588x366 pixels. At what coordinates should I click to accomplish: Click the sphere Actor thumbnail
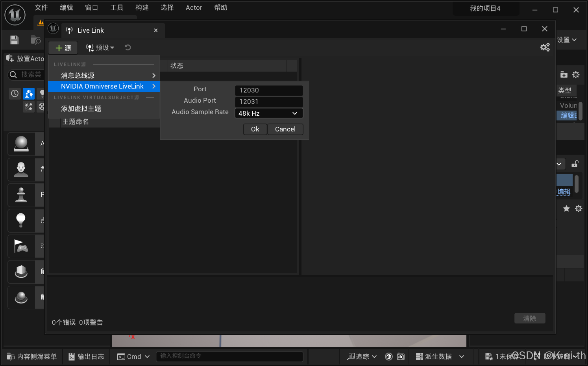(21, 144)
